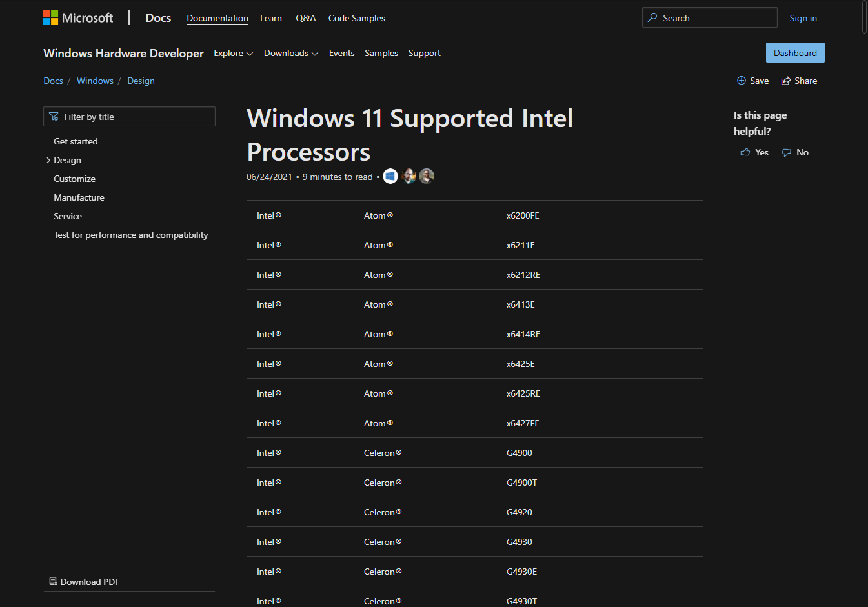Click the G4930E model cell
Screen dimensions: 868x607
tap(522, 572)
